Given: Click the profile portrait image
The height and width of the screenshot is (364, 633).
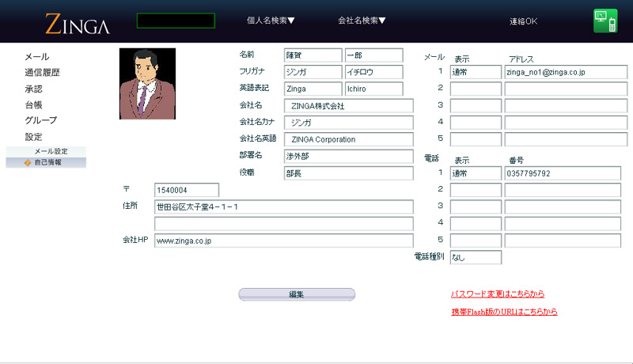Looking at the screenshot, I should (147, 84).
